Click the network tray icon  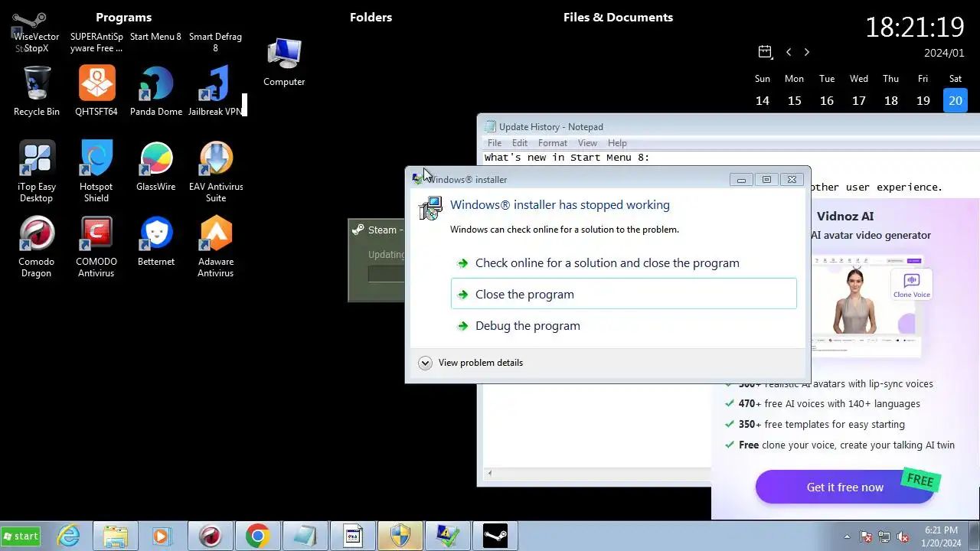pos(884,536)
